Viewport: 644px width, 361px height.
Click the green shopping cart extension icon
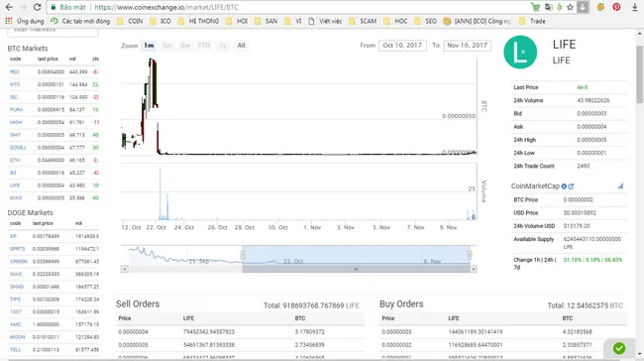535,7
